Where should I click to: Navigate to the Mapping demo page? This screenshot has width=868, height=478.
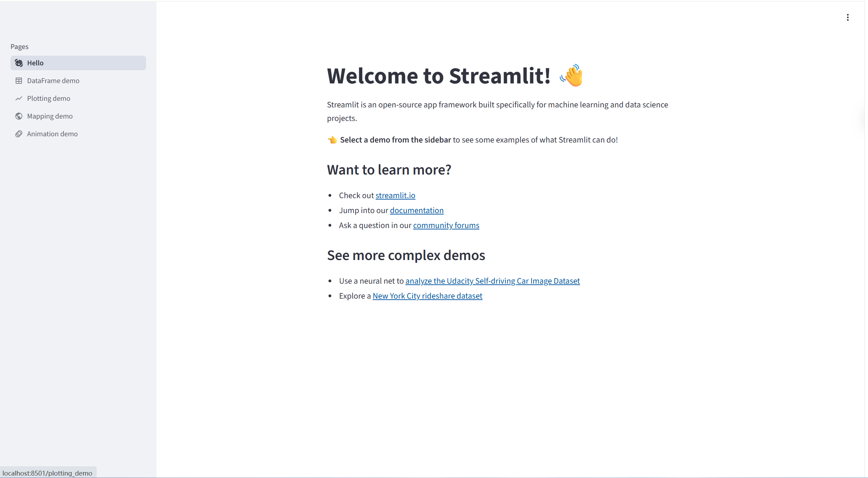tap(50, 116)
